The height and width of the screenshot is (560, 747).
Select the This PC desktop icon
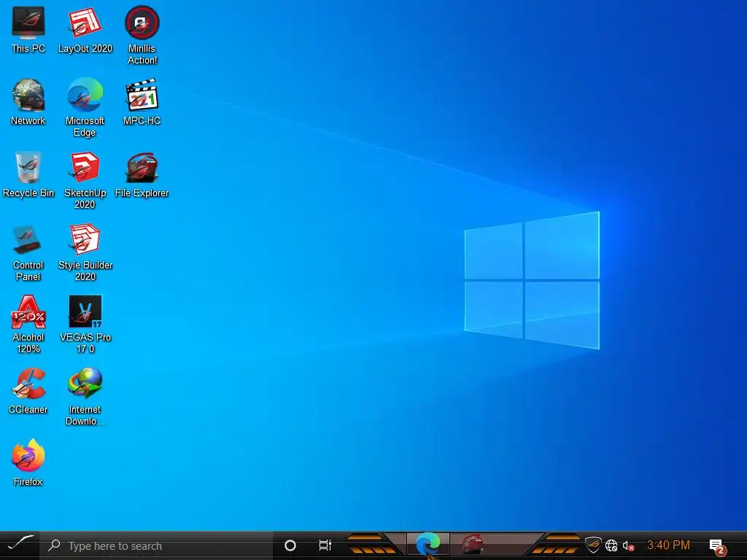28,30
